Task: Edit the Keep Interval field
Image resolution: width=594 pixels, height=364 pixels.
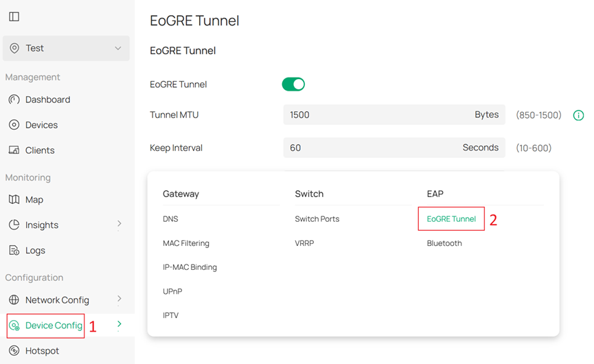Action: [394, 148]
